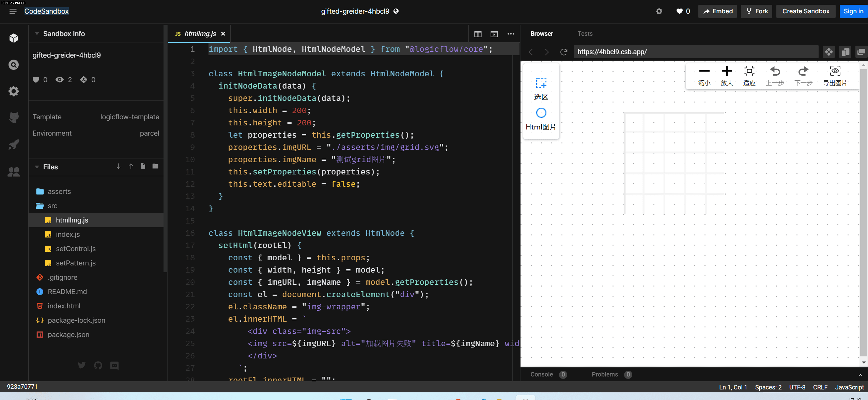Split the editor with the layout icon
868x400 pixels.
[x=478, y=34]
